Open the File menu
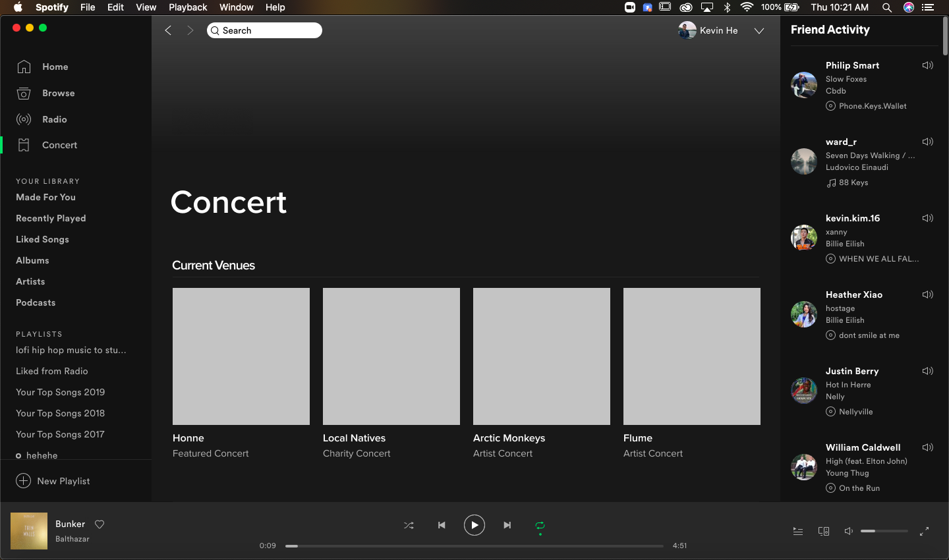Image resolution: width=949 pixels, height=560 pixels. [88, 7]
